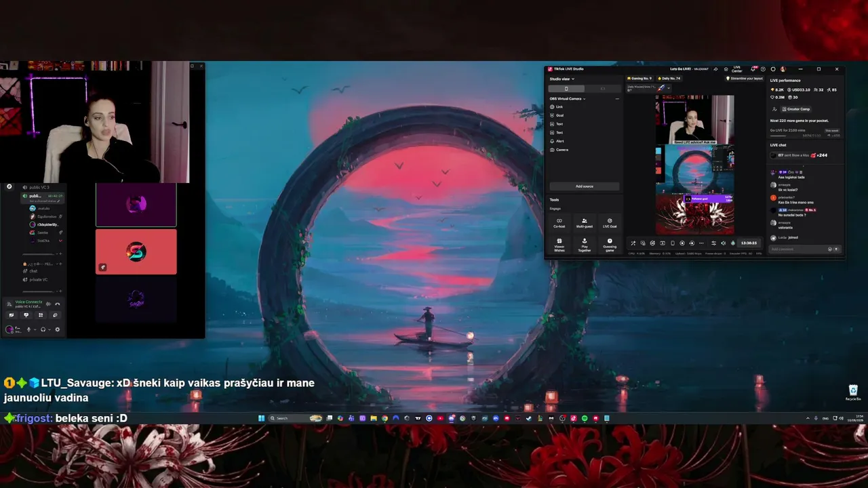Open the LIVE Goal tool
868x488 pixels.
(x=610, y=222)
